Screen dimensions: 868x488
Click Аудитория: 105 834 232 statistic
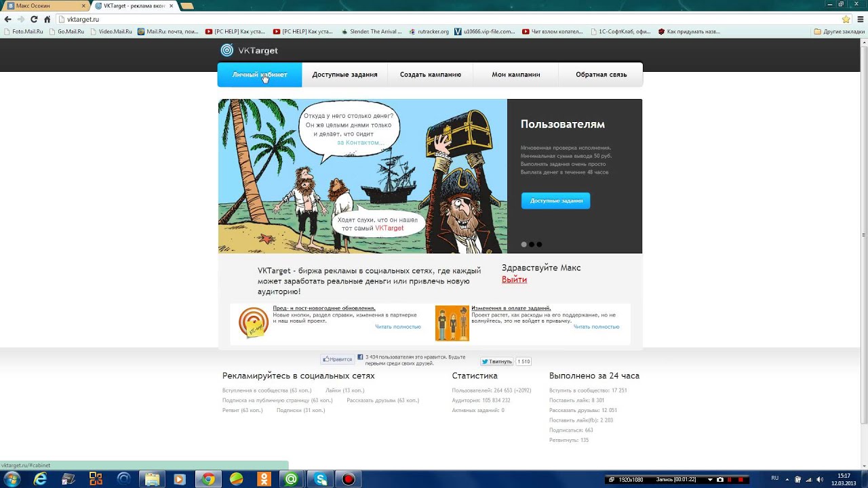pos(481,400)
